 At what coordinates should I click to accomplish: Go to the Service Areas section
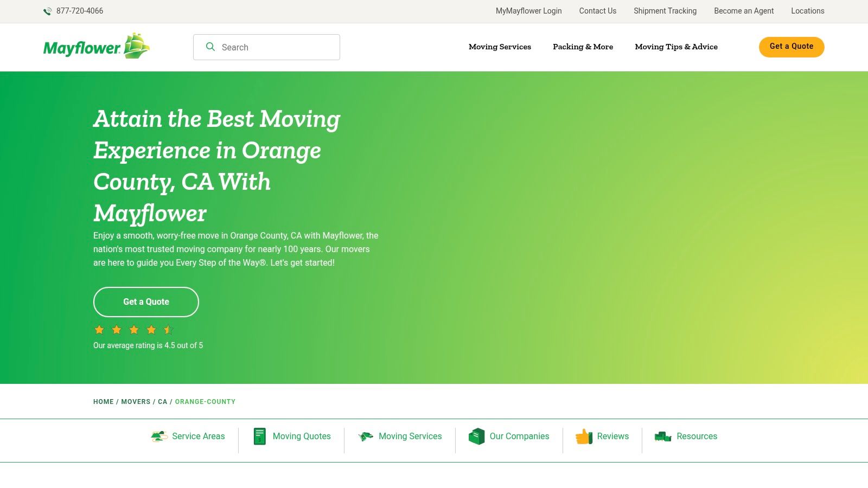pyautogui.click(x=188, y=436)
